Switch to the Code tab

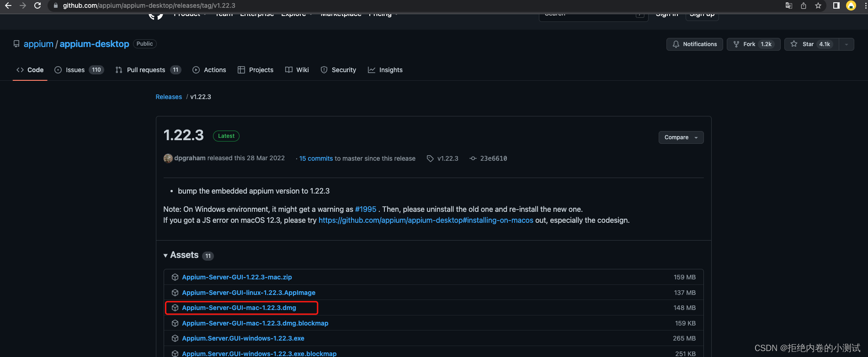[30, 70]
